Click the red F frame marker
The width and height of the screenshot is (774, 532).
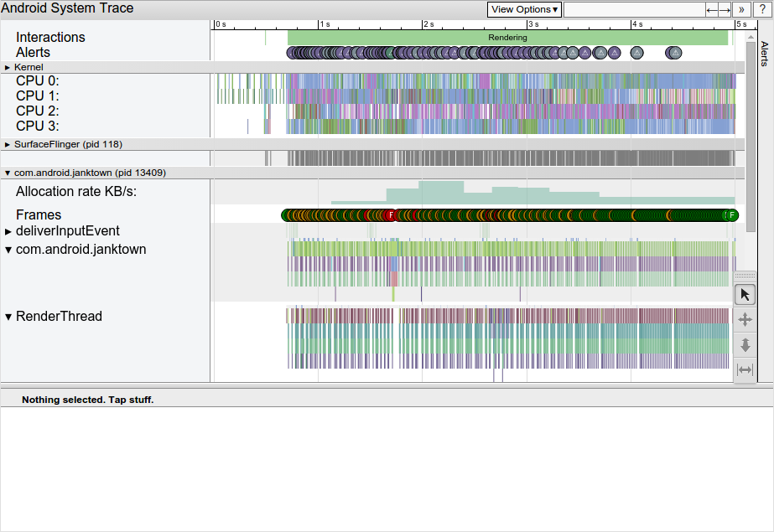[391, 215]
